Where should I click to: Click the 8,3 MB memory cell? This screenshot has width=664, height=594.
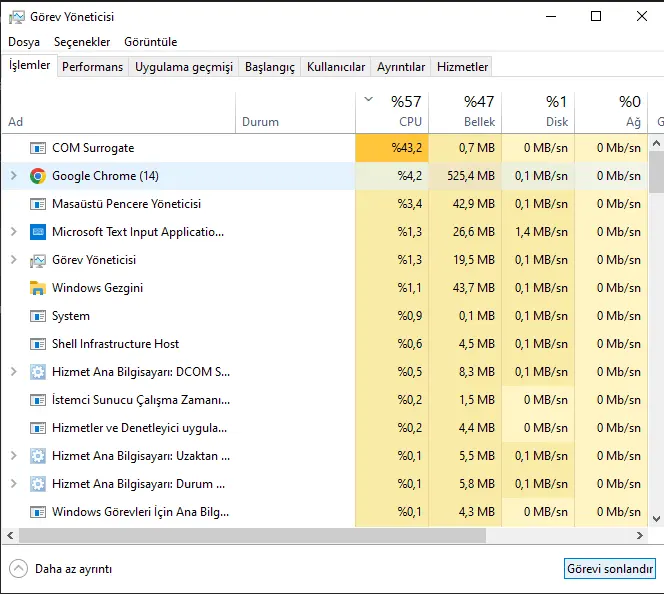pyautogui.click(x=465, y=372)
